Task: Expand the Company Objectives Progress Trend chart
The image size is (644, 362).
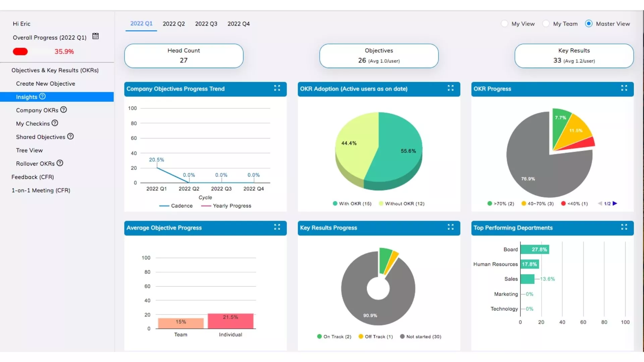Action: point(277,88)
